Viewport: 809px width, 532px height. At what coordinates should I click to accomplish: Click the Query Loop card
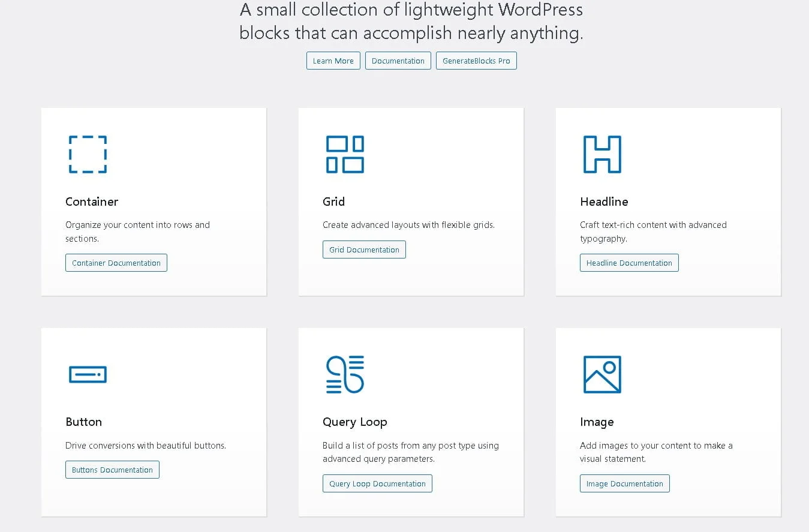coord(411,422)
